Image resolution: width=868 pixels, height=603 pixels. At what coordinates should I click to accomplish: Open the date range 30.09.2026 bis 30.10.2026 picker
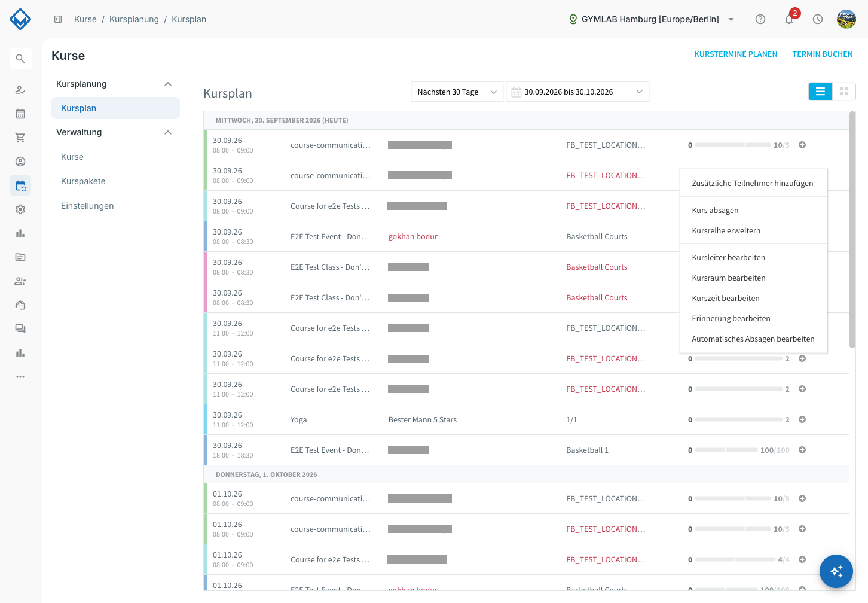(577, 92)
